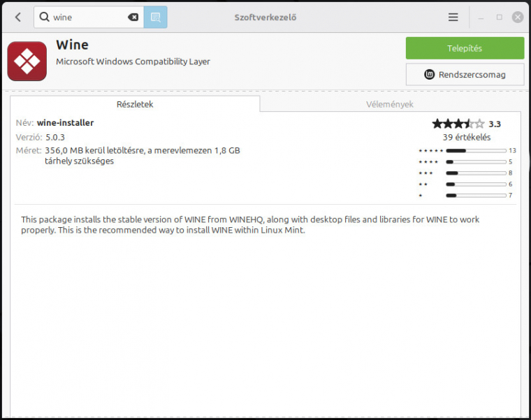Click the wine-installer package name
Screen dimensions: 531x420
click(x=65, y=123)
